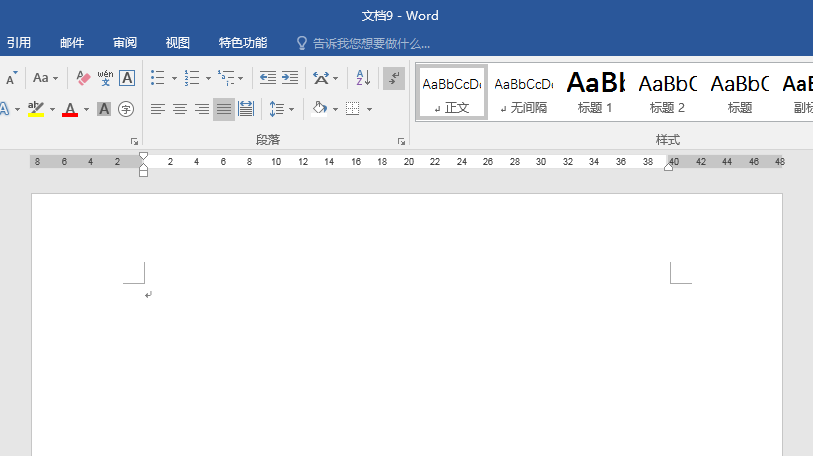This screenshot has height=456, width=813.
Task: Apply the 标题 1 style
Action: pyautogui.click(x=595, y=93)
